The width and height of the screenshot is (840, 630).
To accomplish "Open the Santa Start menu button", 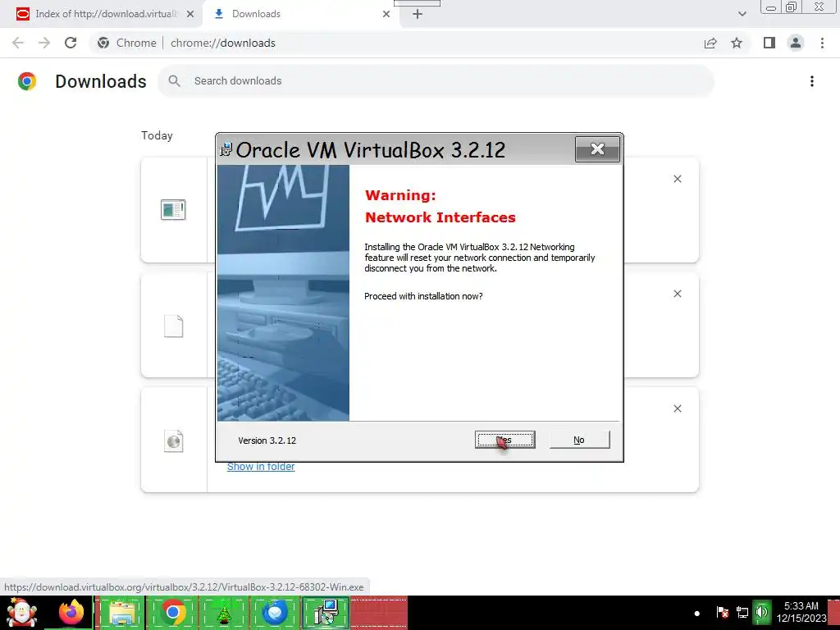I will 21,613.
